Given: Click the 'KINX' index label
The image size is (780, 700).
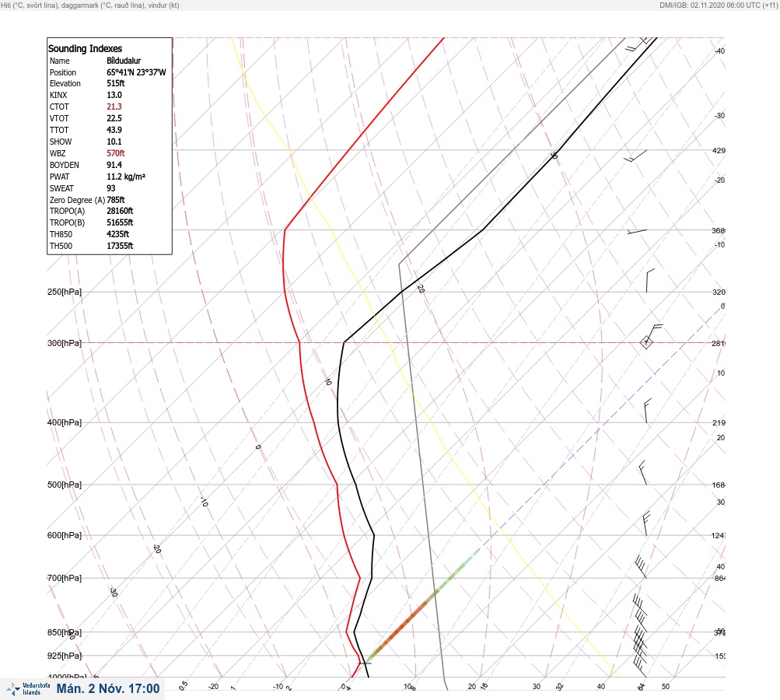Looking at the screenshot, I should pos(58,95).
